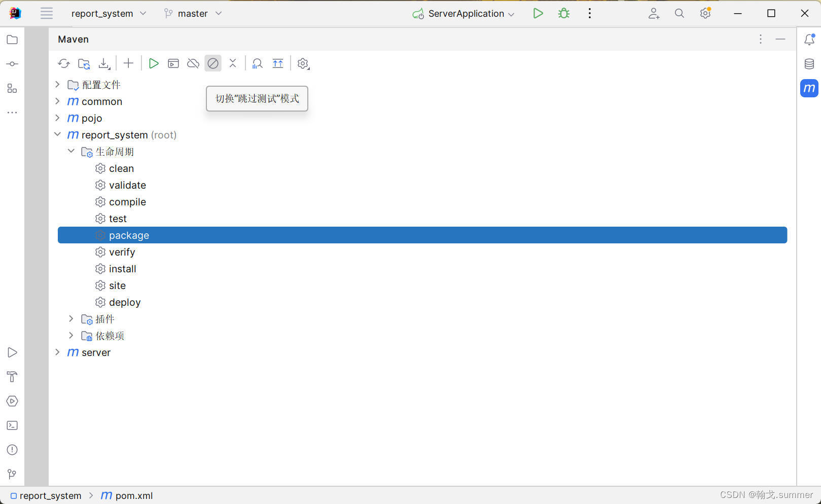Reload all Maven projects
The height and width of the screenshot is (504, 821).
coord(64,63)
